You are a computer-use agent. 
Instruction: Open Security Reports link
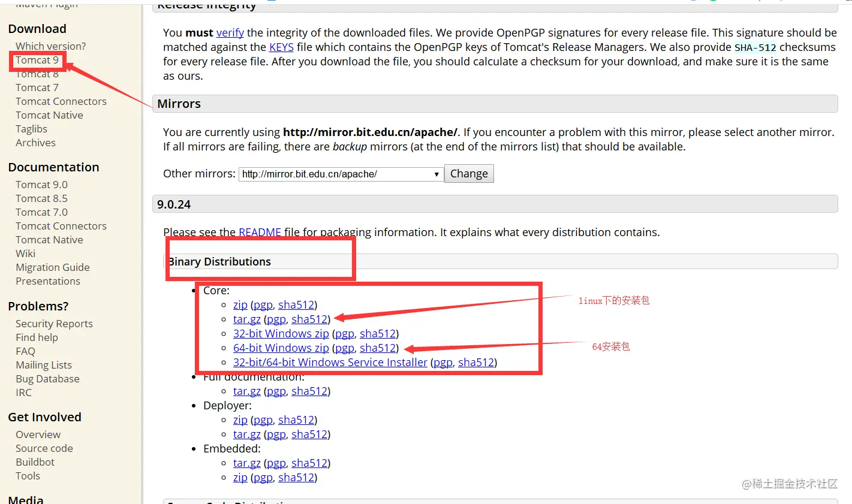pos(54,324)
